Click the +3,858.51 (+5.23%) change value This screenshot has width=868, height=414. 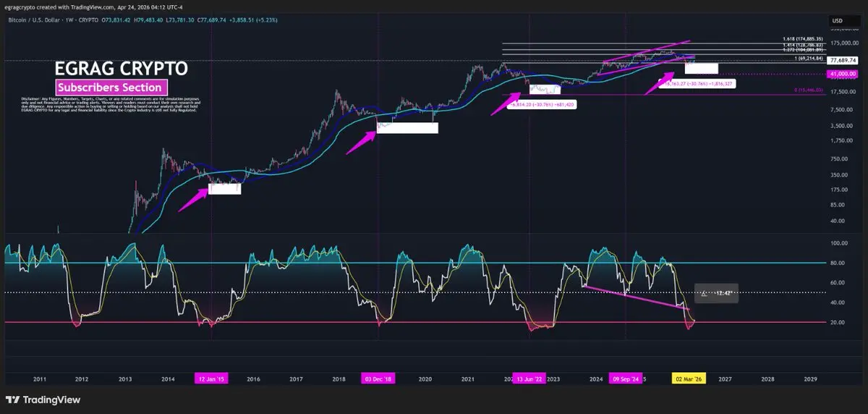click(252, 20)
